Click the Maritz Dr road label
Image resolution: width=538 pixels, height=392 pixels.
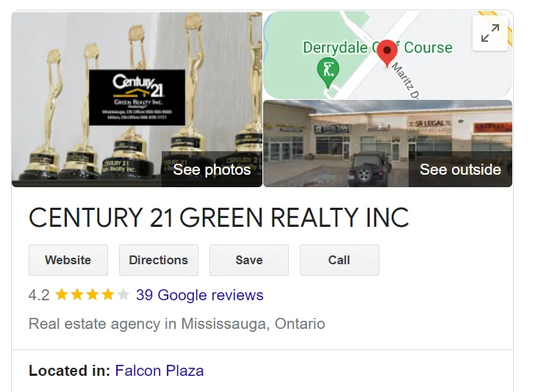point(406,81)
